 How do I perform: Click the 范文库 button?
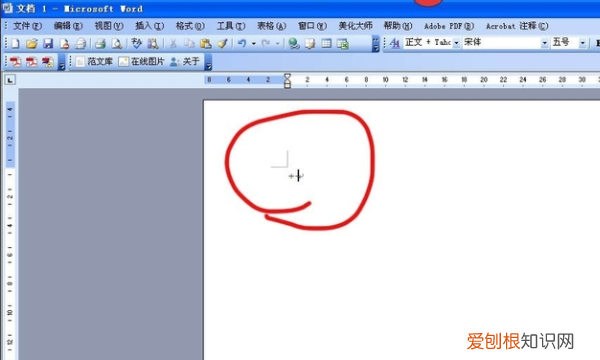click(x=94, y=62)
